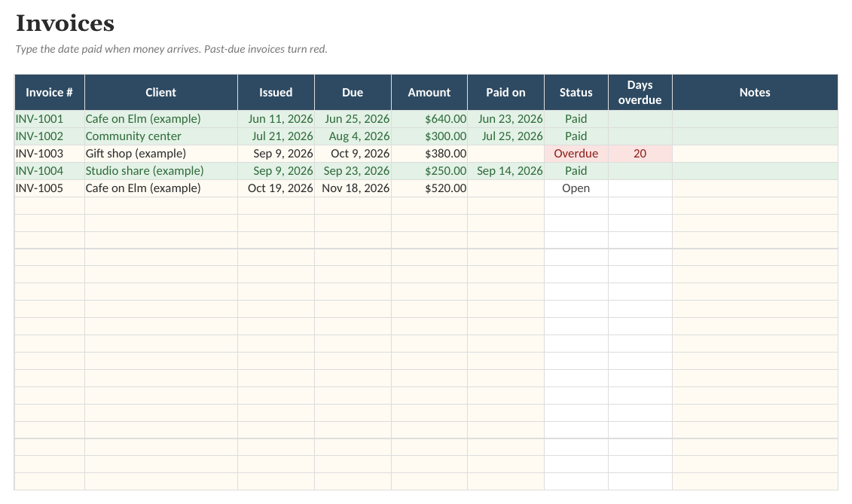Click the due date Aug 4, 2026
The height and width of the screenshot is (504, 852).
[353, 136]
